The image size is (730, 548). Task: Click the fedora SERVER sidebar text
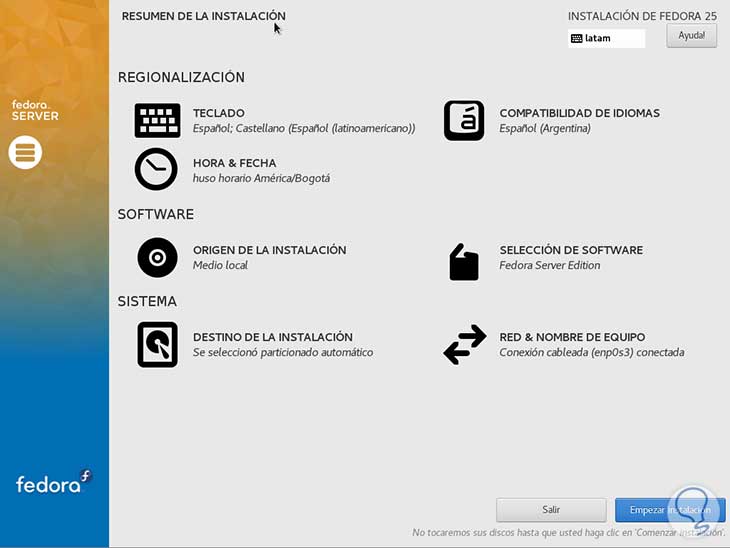(x=35, y=110)
